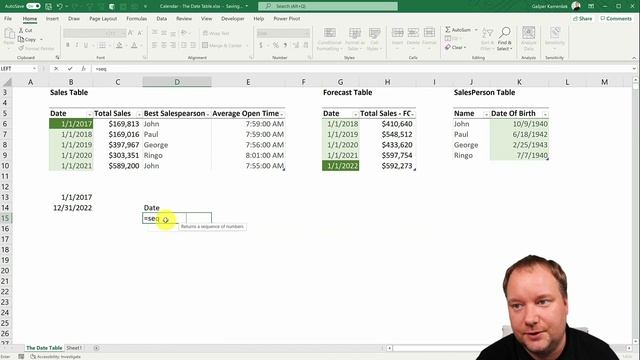The image size is (640, 360).
Task: Select the $589,200 Total Sales cell
Action: click(x=118, y=166)
